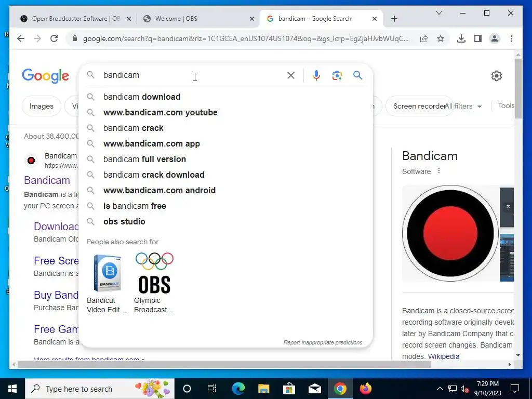Select suggestion bandicam crack download
Screen dimensions: 532x399
coord(225,175)
